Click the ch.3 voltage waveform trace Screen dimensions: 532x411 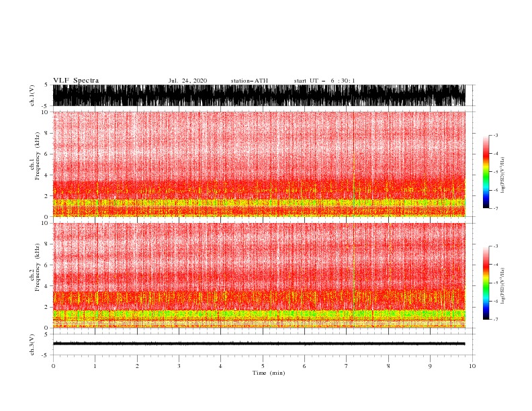coord(259,344)
